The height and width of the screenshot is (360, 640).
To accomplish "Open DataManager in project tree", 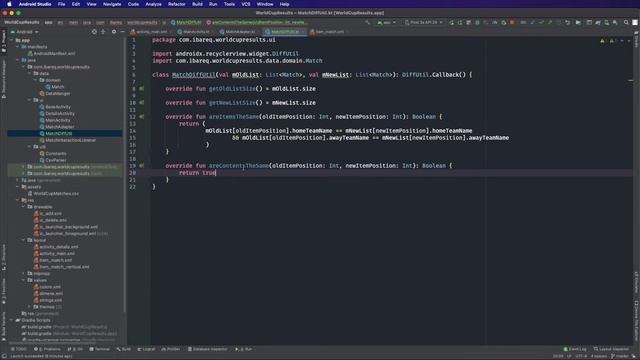I will tap(55, 93).
